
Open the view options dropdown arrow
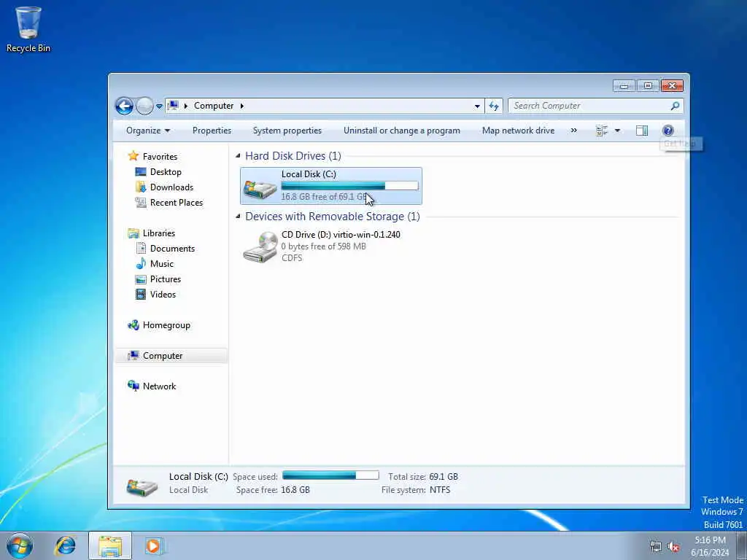coord(617,131)
